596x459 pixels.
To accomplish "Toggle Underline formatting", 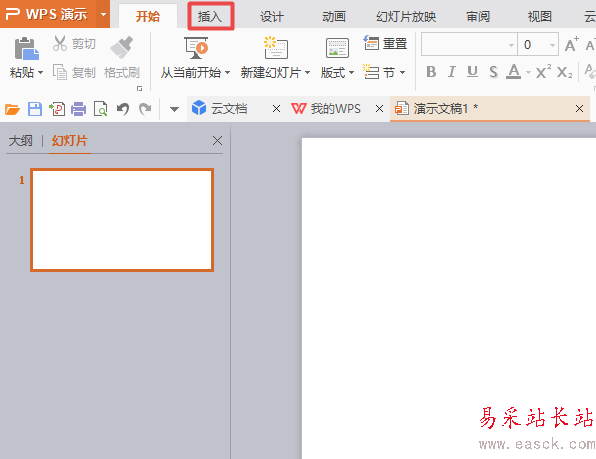I will tap(472, 71).
